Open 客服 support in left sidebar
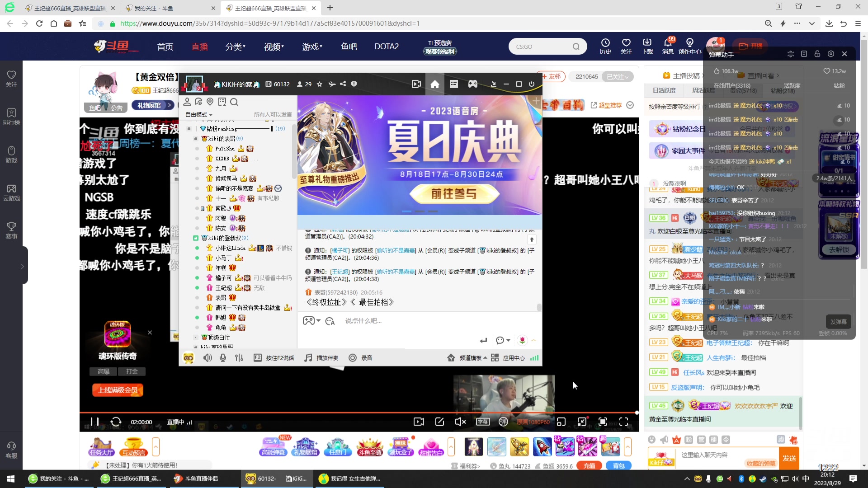Image resolution: width=868 pixels, height=488 pixels. (11, 450)
